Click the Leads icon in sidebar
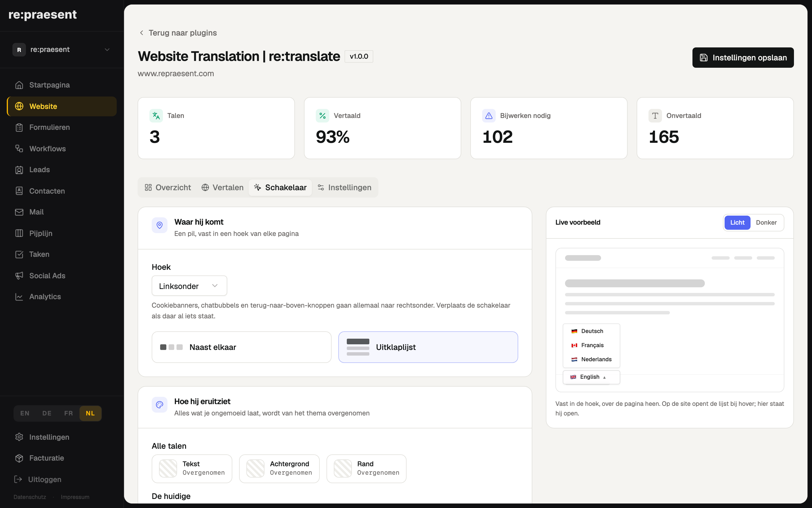This screenshot has width=812, height=508. point(19,170)
